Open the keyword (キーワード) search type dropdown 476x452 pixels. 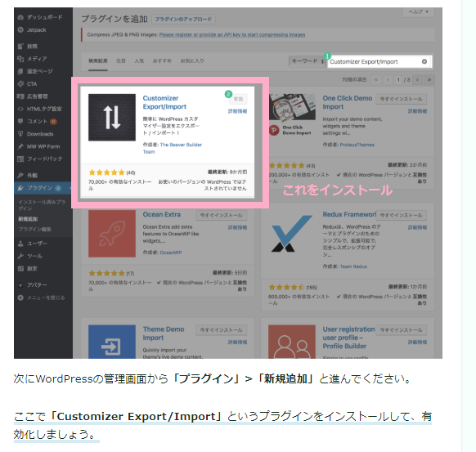pos(308,61)
